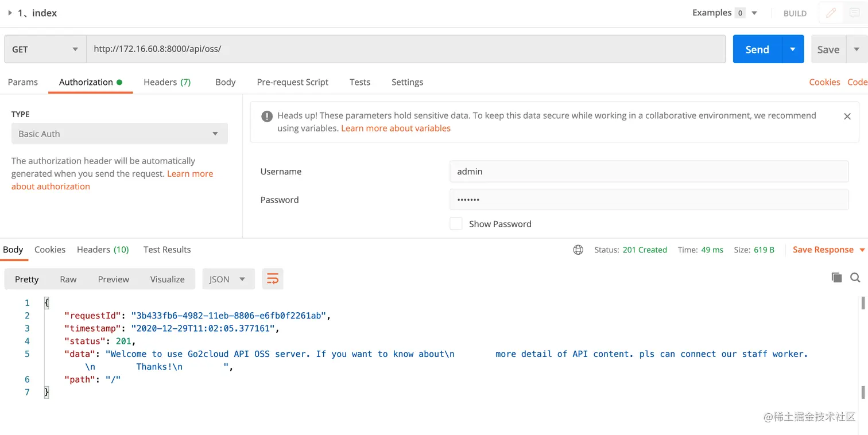Open the Send button dropdown arrow
This screenshot has width=868, height=435.
[x=793, y=49]
